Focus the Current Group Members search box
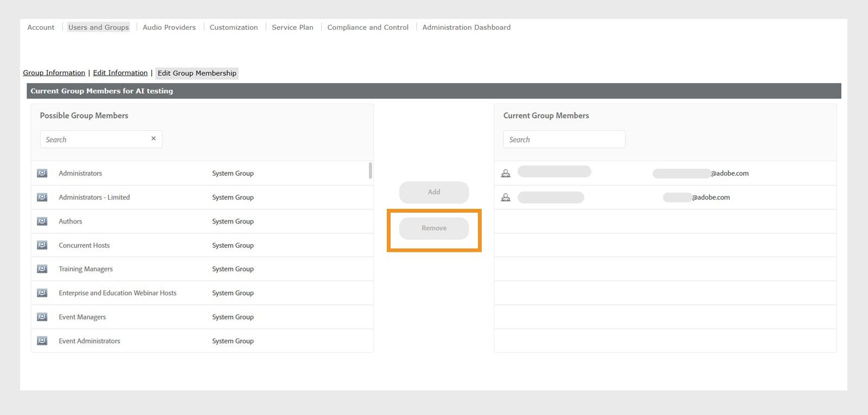The width and height of the screenshot is (868, 415). 564,139
